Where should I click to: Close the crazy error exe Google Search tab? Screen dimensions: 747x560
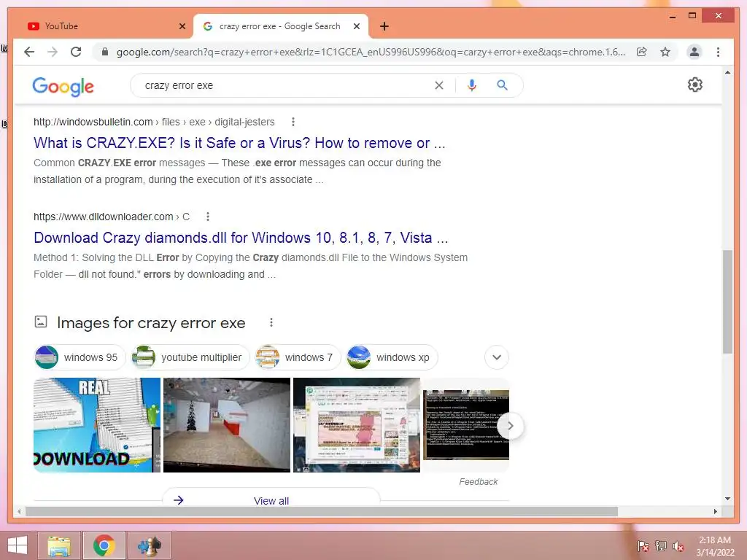point(356,26)
